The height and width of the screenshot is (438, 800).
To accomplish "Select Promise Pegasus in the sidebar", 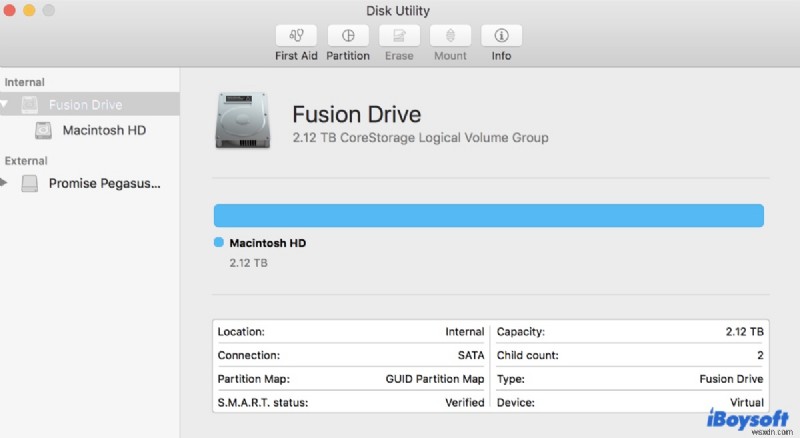I will (105, 183).
